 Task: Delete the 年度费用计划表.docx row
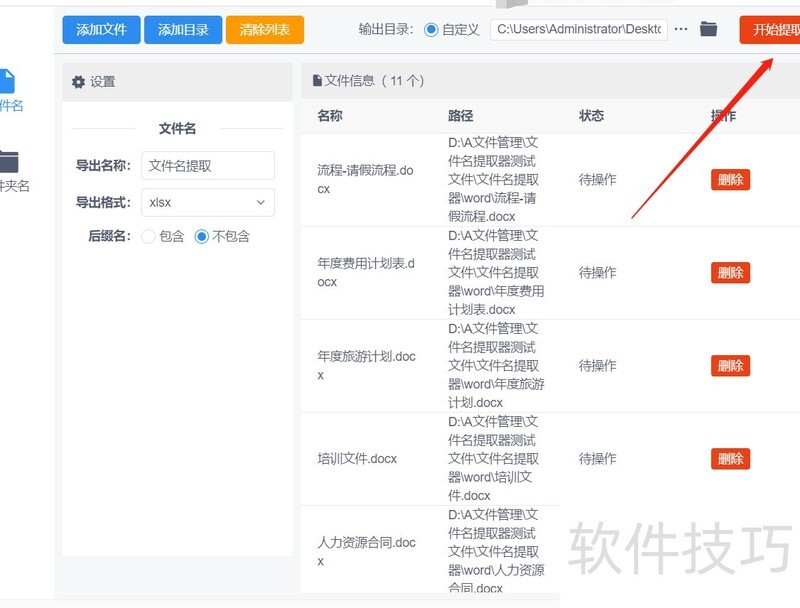pos(730,273)
